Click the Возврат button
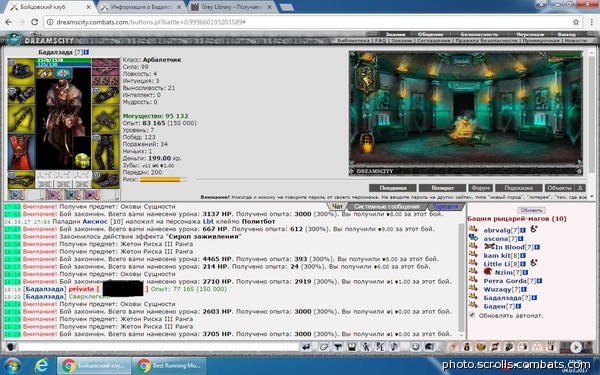The width and height of the screenshot is (600, 375). point(442,188)
